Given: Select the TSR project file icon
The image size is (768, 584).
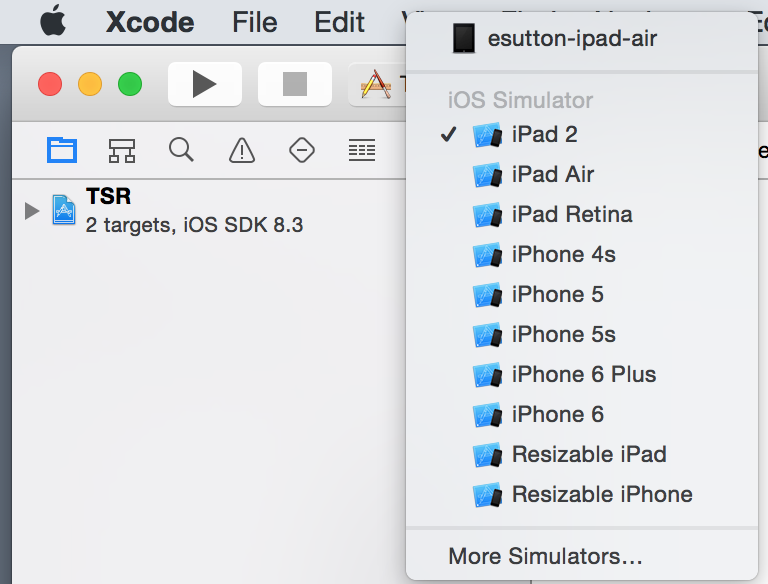Looking at the screenshot, I should [x=64, y=210].
